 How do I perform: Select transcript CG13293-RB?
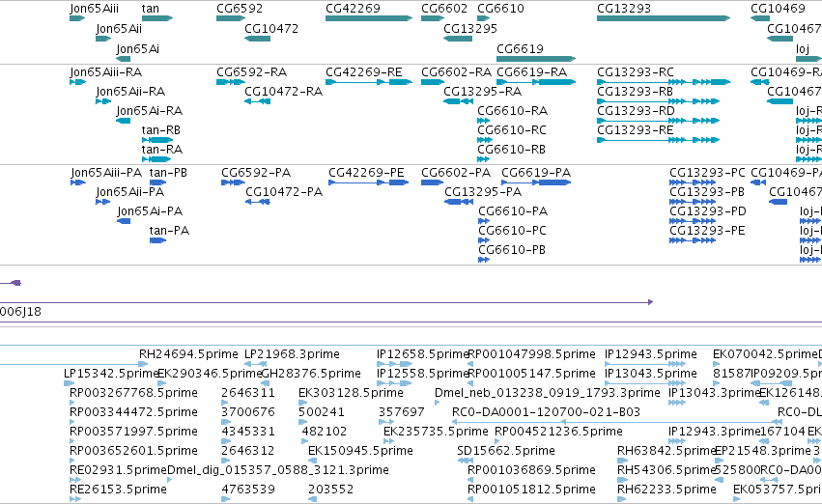pos(635,92)
